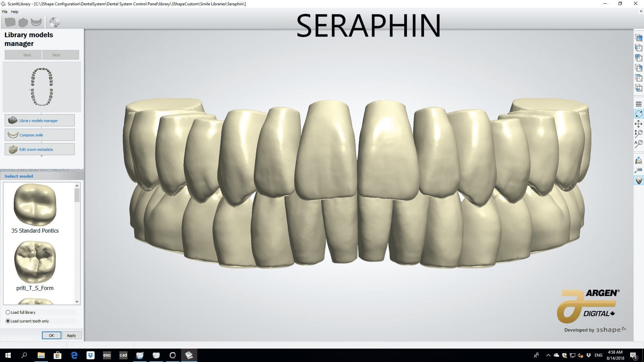
Task: Toggle the grid display icon
Action: pyautogui.click(x=639, y=104)
